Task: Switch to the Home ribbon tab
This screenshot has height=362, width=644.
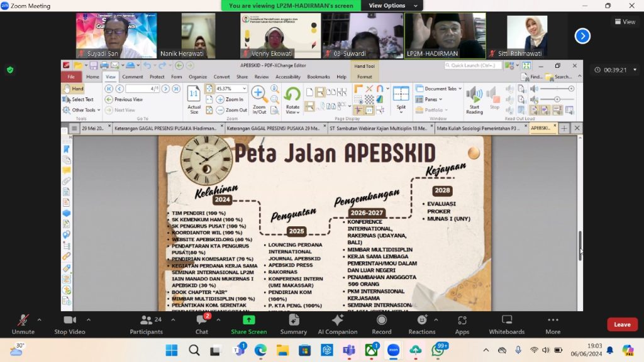Action: click(x=92, y=77)
